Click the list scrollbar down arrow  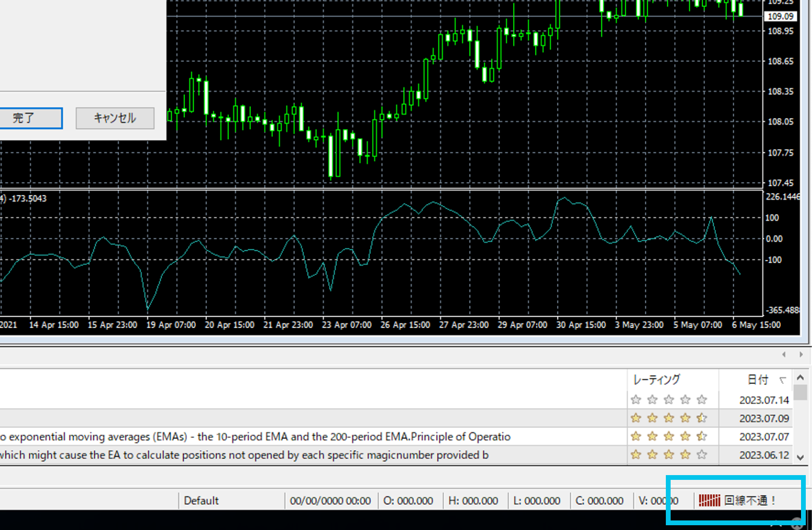[x=801, y=457]
